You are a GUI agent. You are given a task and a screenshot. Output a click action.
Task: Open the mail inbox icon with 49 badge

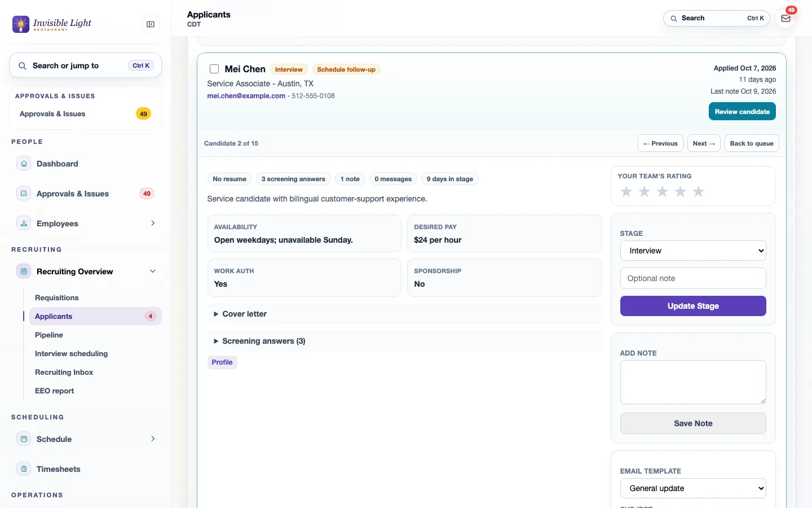pyautogui.click(x=785, y=19)
